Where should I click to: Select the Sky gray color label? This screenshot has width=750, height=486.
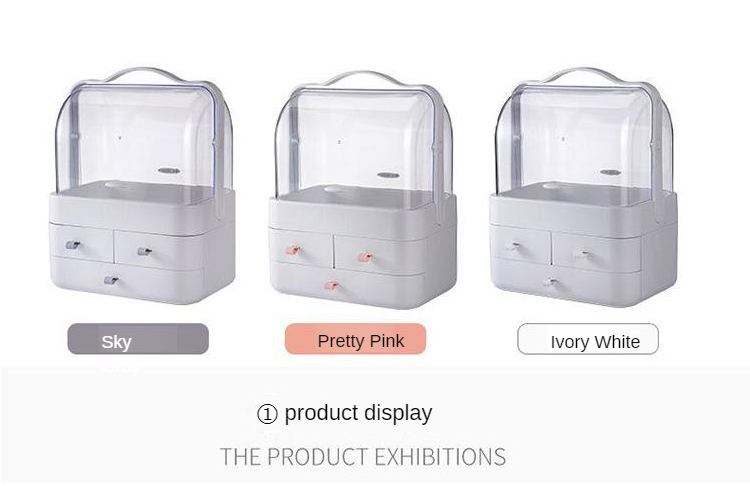pos(138,339)
